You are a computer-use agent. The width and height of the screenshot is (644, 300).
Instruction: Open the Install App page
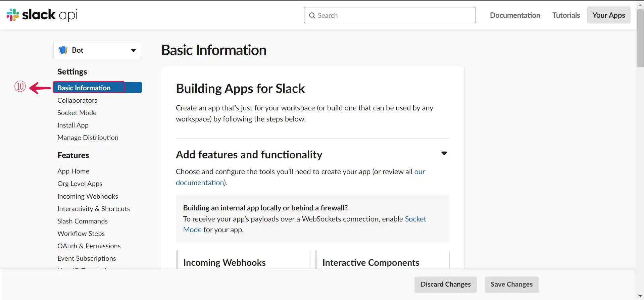pos(73,125)
